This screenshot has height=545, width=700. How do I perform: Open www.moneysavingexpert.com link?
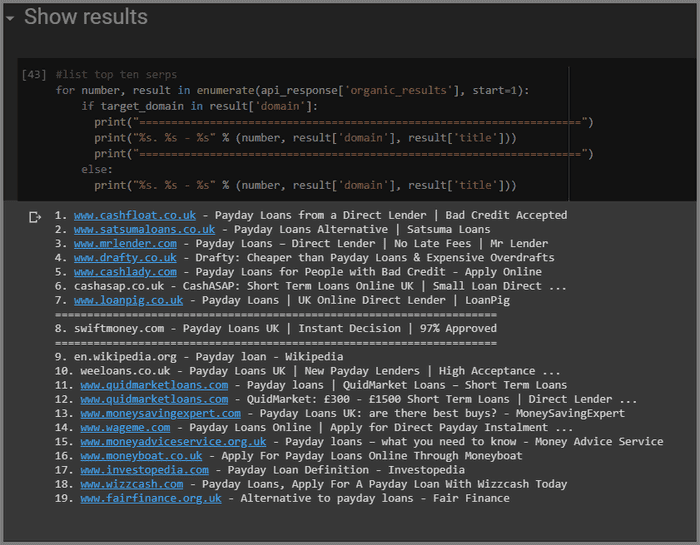(x=160, y=413)
